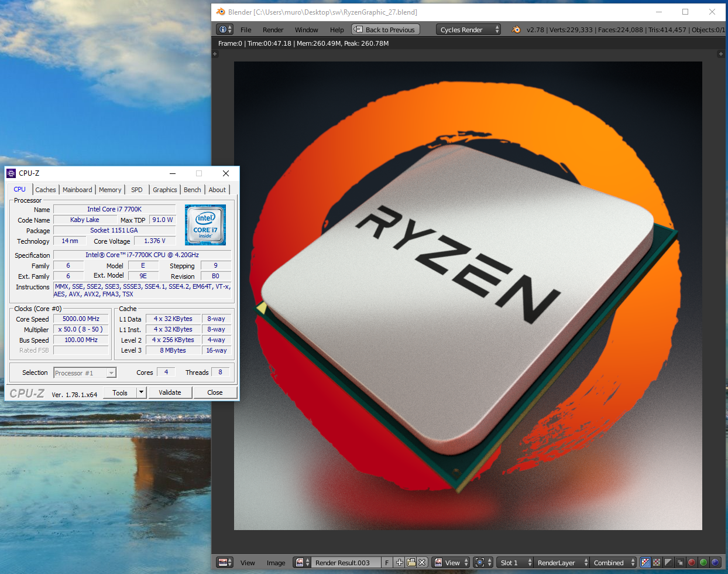Show only the red channel
Screen dimensions: 728x574
pos(692,562)
